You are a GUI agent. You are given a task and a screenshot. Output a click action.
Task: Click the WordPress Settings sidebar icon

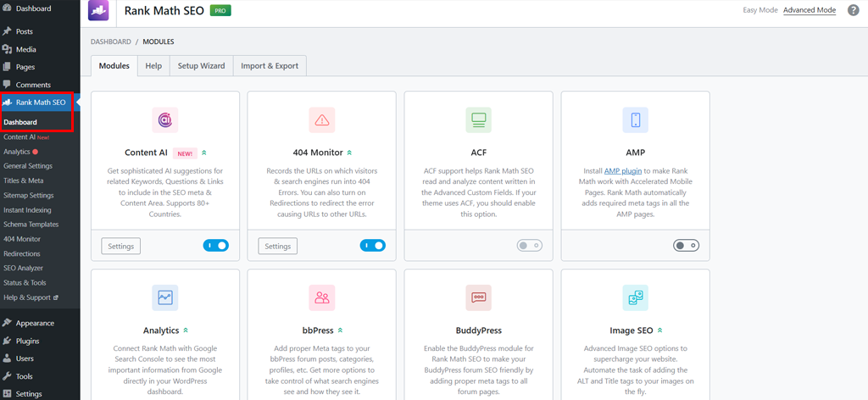point(7,394)
